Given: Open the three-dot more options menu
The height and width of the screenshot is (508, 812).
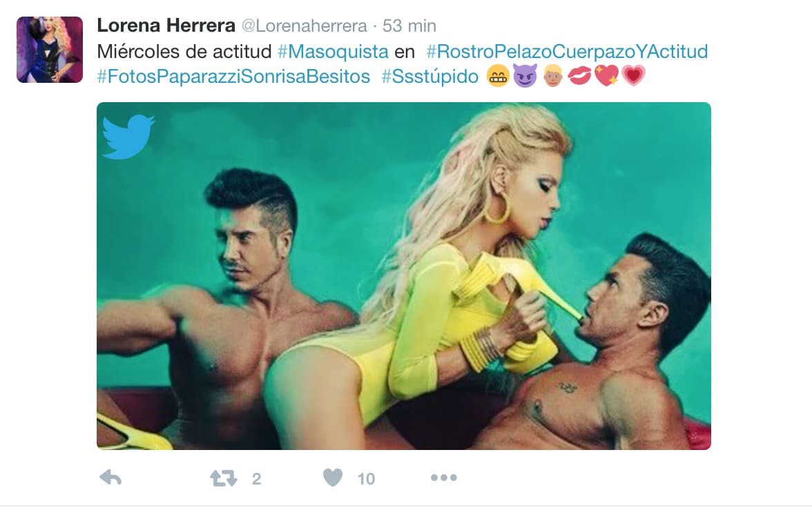Looking at the screenshot, I should click(444, 478).
